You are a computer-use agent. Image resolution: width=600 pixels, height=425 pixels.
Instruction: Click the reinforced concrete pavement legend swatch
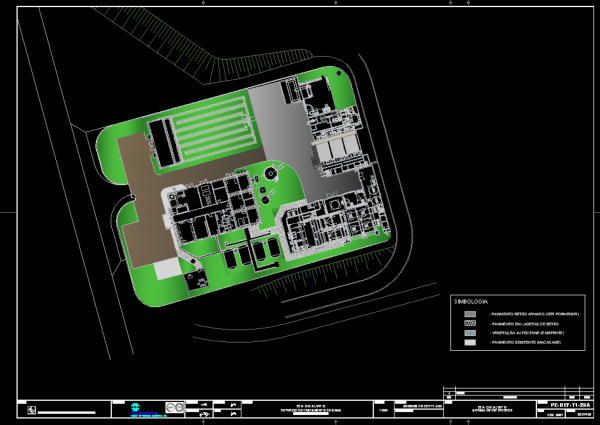469,314
